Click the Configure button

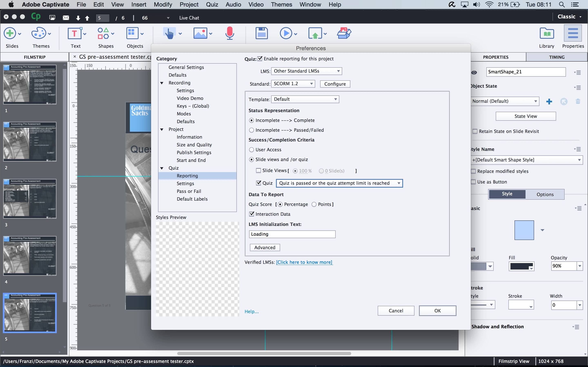(335, 84)
